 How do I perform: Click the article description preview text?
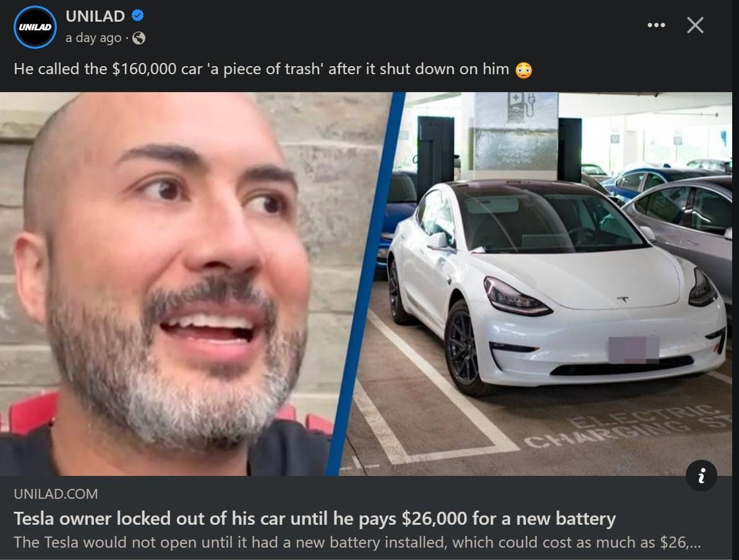click(x=357, y=542)
